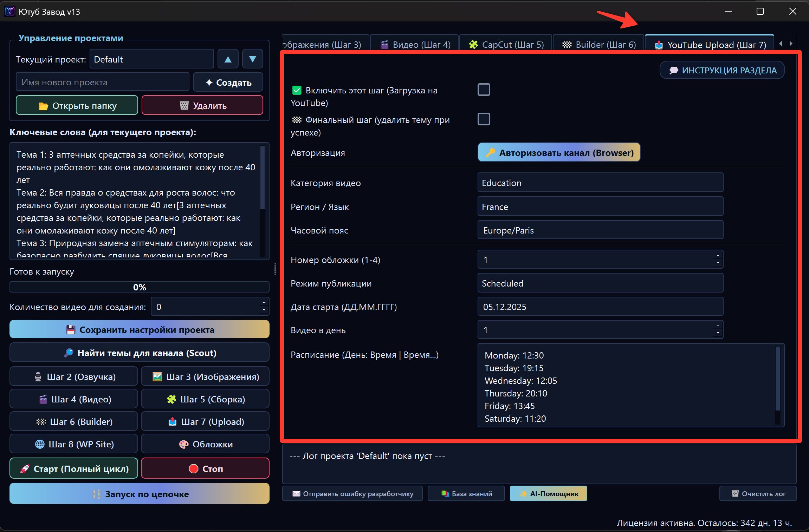This screenshot has width=809, height=532.
Task: Move project down with the down triangle button
Action: pyautogui.click(x=252, y=59)
